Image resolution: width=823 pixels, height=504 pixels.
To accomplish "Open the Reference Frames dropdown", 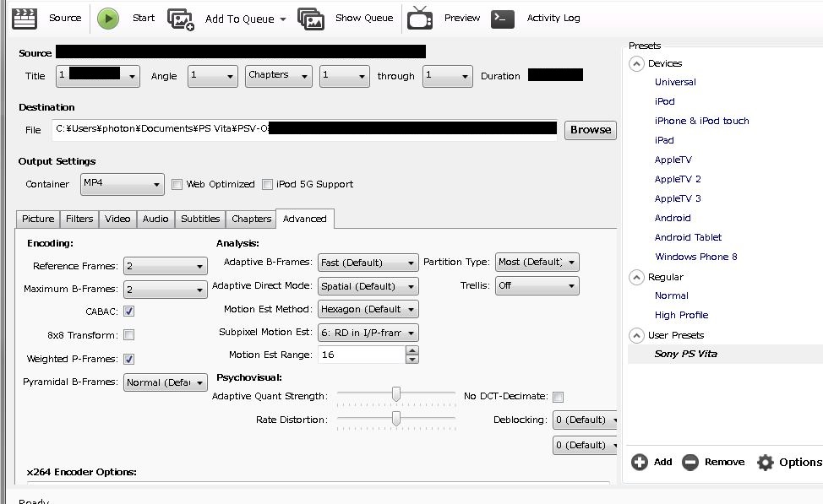I will (166, 267).
